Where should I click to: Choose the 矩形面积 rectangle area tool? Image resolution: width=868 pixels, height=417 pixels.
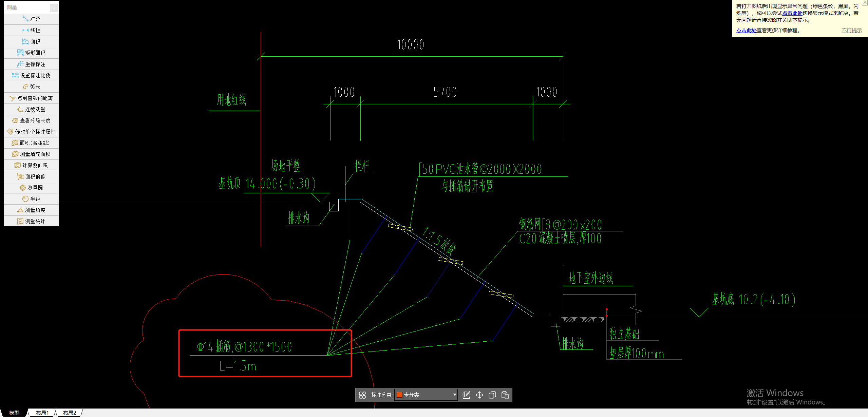[31, 53]
